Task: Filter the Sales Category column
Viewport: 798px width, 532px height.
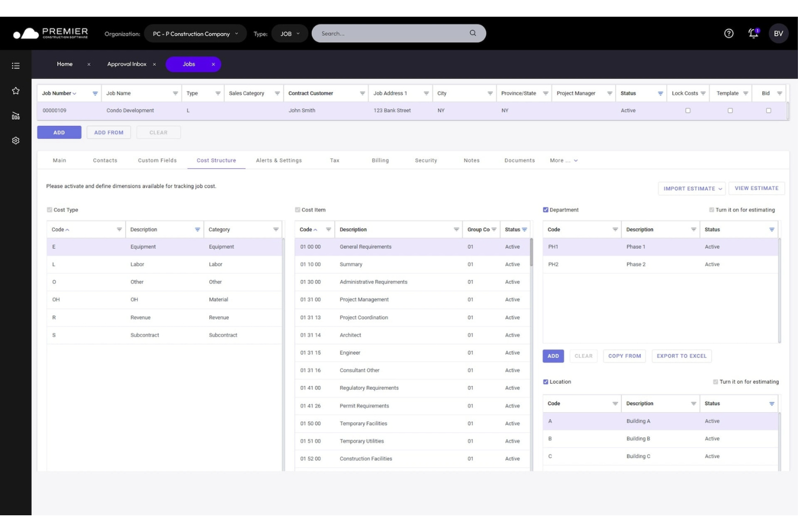Action: pyautogui.click(x=277, y=93)
